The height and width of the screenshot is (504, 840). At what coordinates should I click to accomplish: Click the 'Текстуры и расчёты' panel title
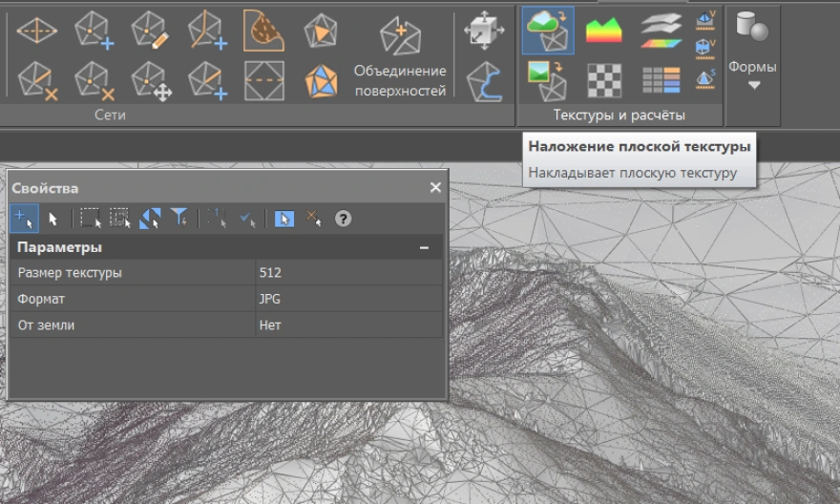coord(619,115)
